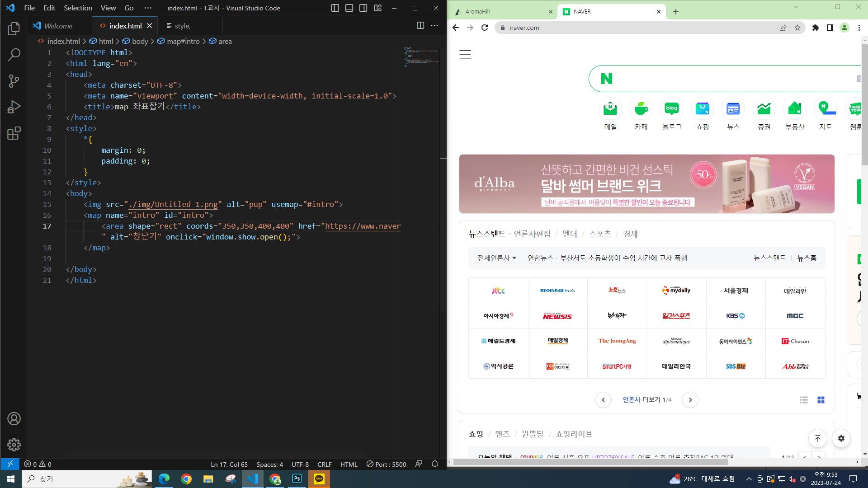Open the Run and Debug view
The width and height of the screenshot is (868, 488).
pos(14,107)
